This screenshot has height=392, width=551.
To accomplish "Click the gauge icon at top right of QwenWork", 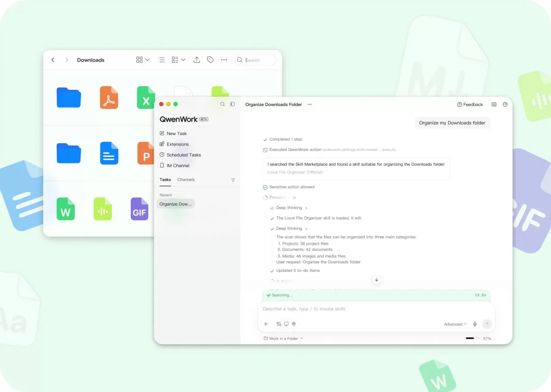I will tap(505, 105).
